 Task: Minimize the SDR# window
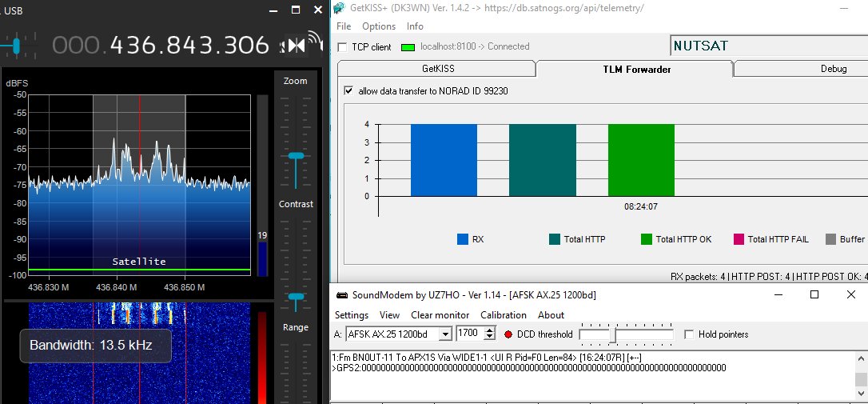[x=273, y=10]
